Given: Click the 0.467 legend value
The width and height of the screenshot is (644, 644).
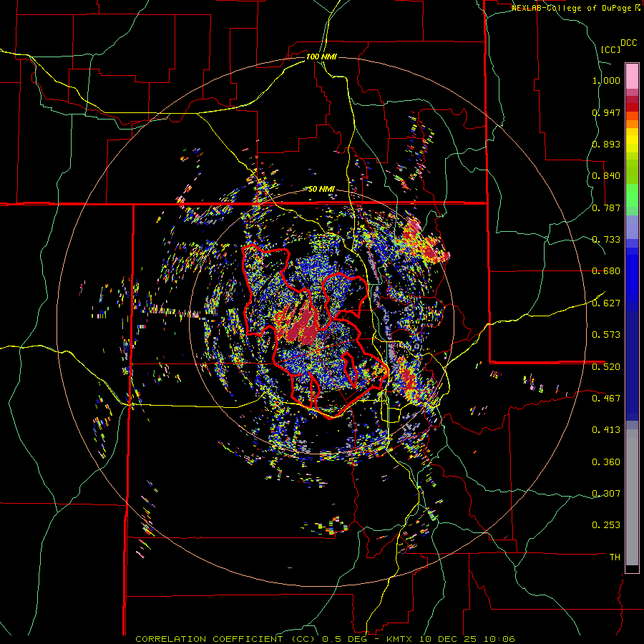Looking at the screenshot, I should tap(606, 399).
